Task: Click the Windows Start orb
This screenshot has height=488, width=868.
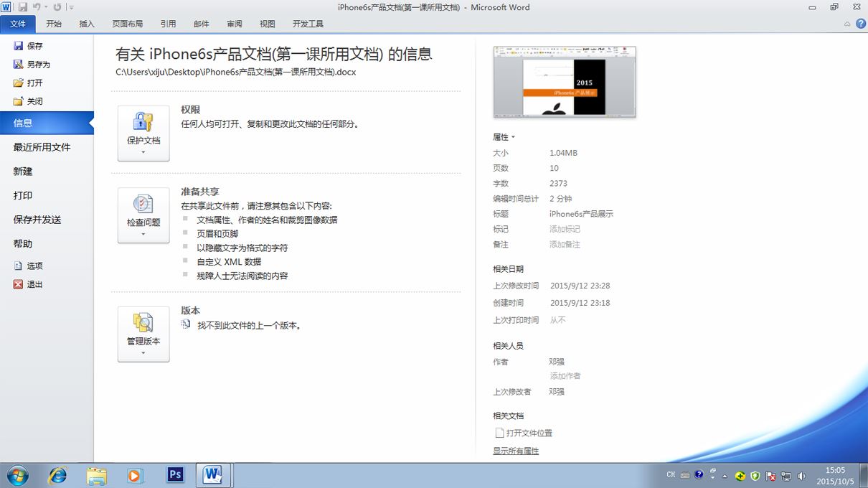Action: coord(17,475)
